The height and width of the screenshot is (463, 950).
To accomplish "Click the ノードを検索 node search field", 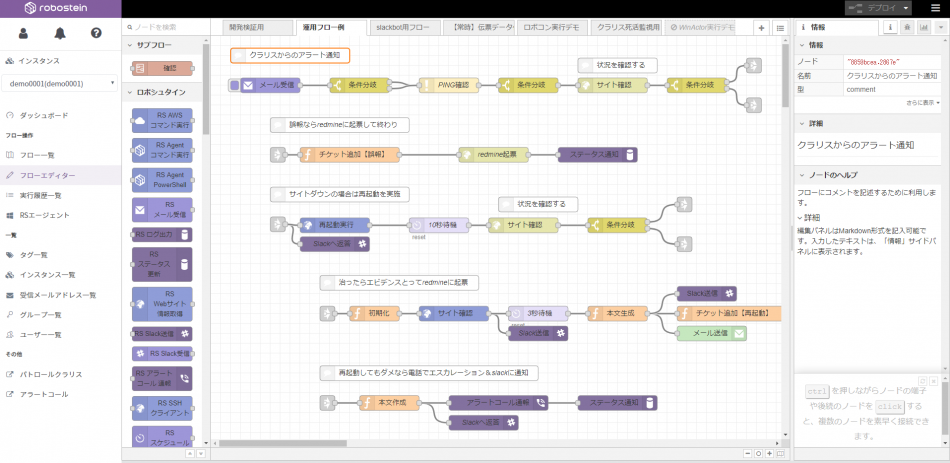I will pyautogui.click(x=165, y=27).
